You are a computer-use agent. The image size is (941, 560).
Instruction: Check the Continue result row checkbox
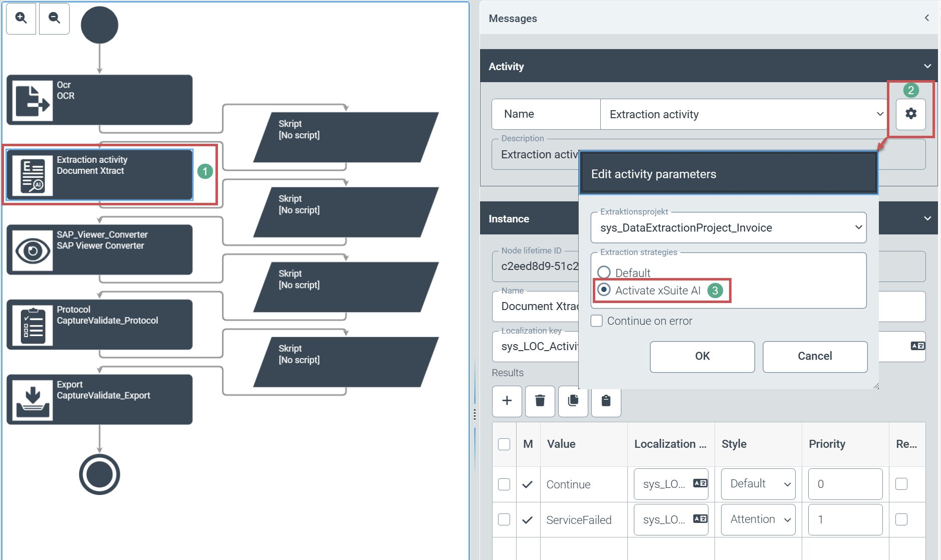tap(504, 484)
